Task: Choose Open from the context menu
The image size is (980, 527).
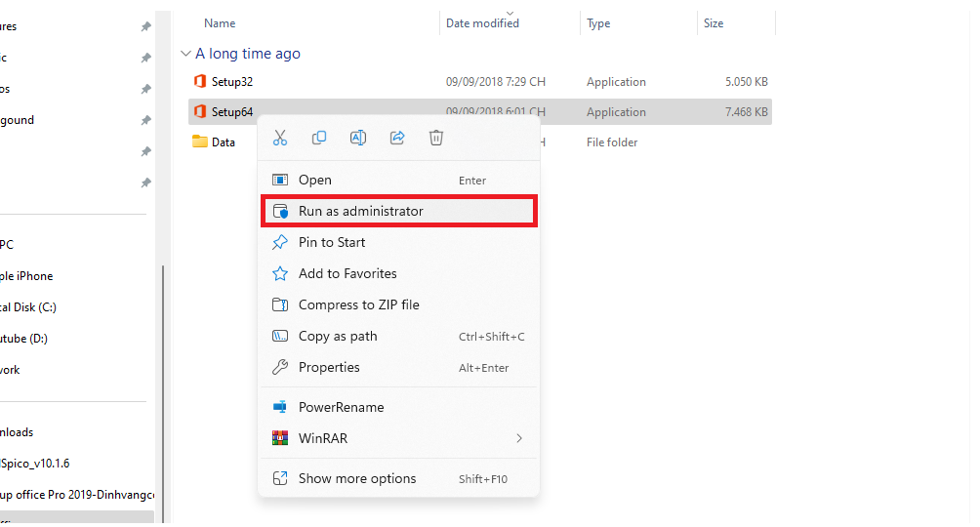Action: pos(314,181)
